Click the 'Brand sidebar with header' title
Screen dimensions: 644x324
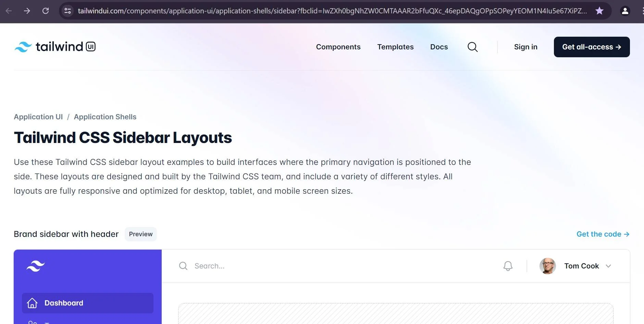[66, 234]
